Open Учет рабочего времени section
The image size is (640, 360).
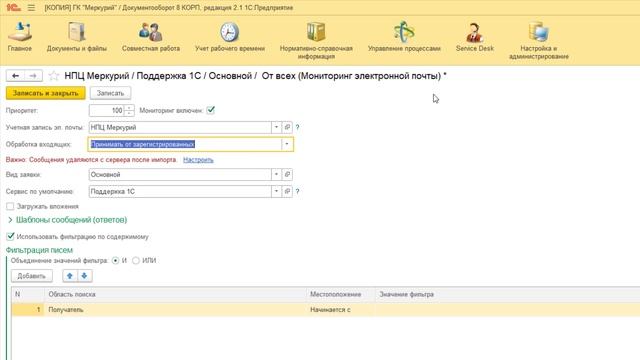click(x=230, y=36)
